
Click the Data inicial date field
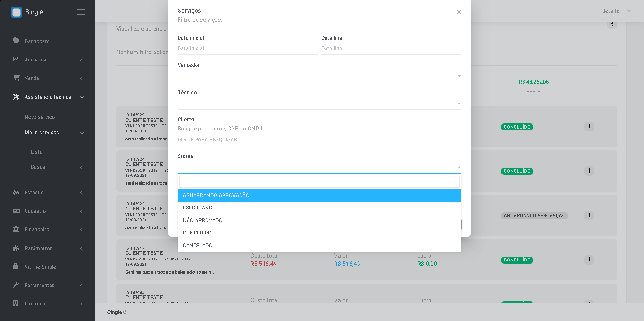click(248, 48)
